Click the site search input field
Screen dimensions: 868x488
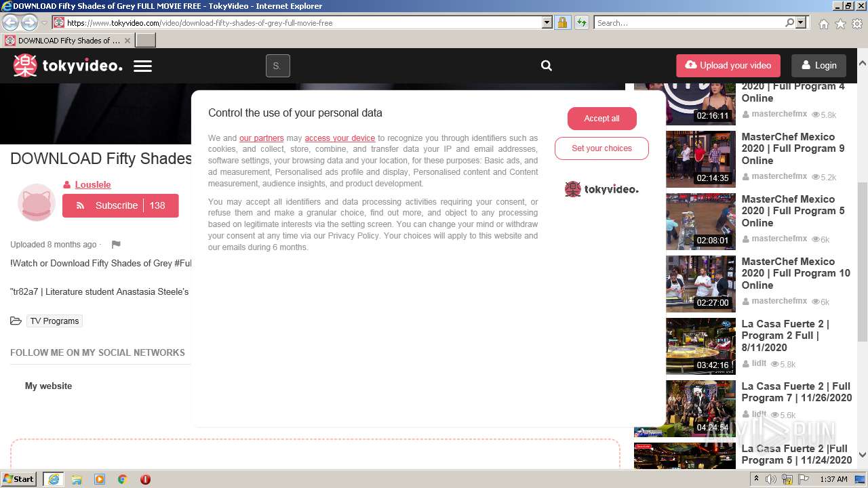click(277, 66)
